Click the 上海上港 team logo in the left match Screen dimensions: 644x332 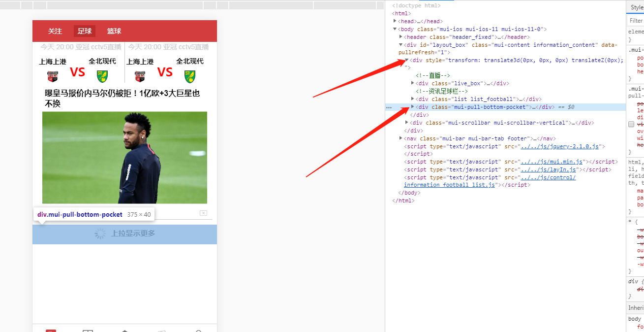(x=53, y=76)
